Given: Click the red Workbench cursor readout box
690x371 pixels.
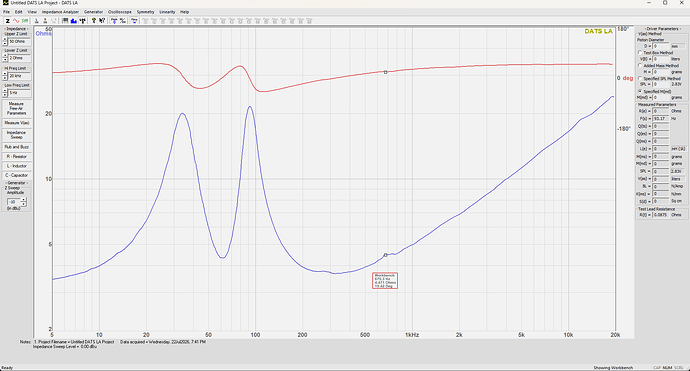Looking at the screenshot, I should (x=385, y=280).
